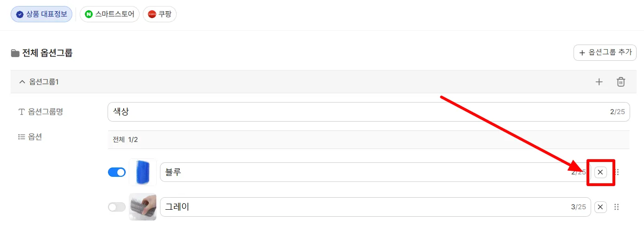
Task: Click the text icon beside 옵션그룹명
Action: point(21,112)
